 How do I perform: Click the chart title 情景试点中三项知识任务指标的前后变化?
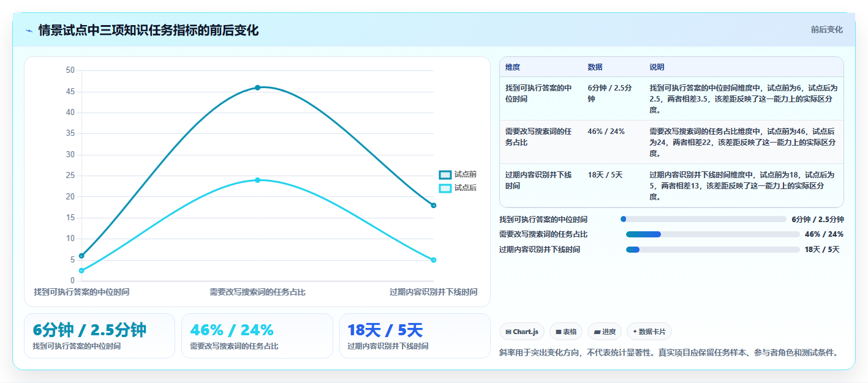pos(148,30)
